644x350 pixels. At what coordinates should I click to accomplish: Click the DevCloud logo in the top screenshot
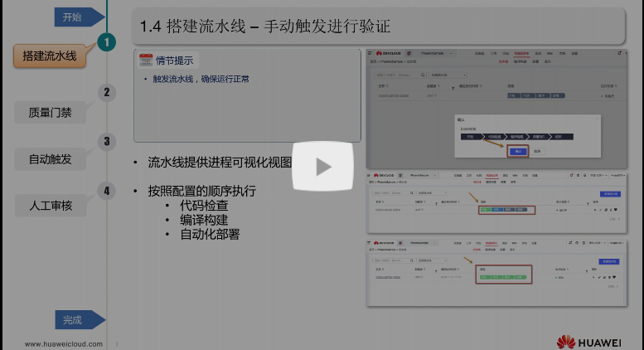tap(389, 53)
